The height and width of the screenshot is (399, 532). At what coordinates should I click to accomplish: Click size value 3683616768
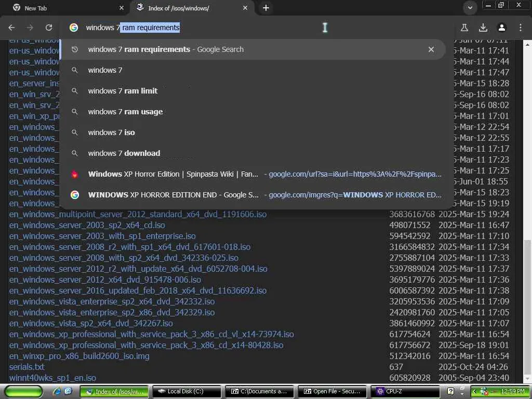click(412, 215)
